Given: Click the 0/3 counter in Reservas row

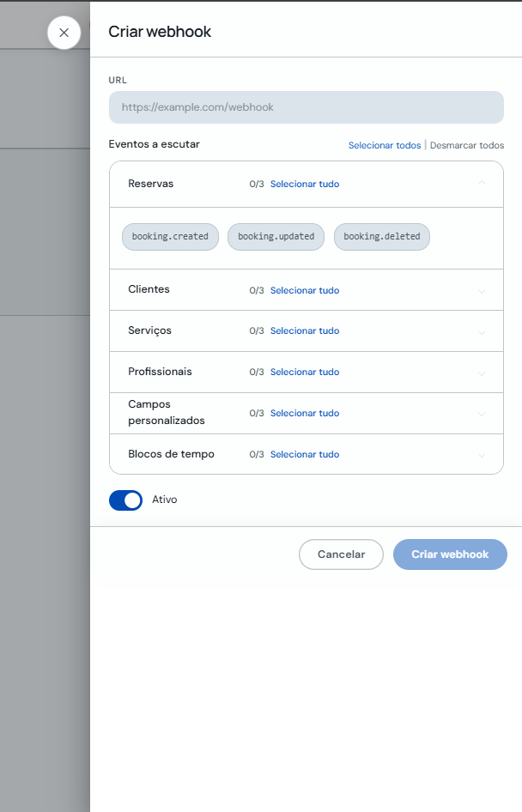Looking at the screenshot, I should [257, 184].
